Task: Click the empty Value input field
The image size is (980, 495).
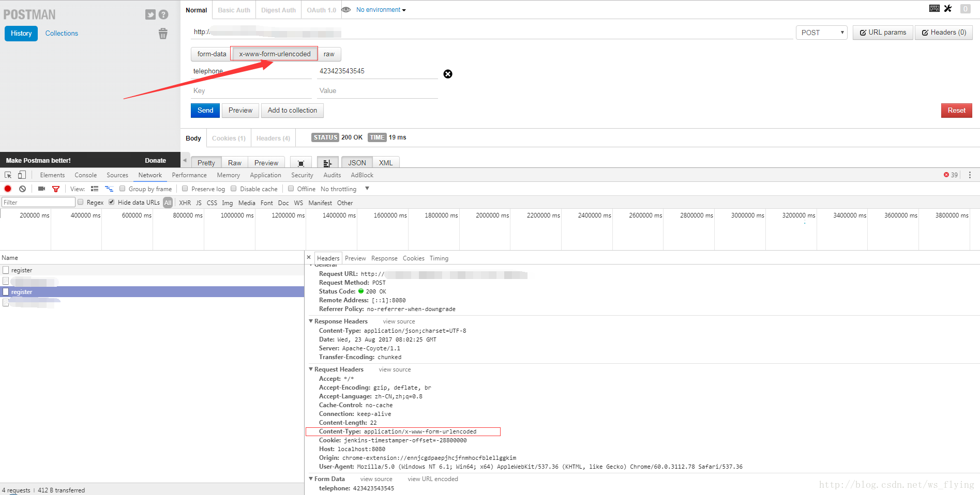Action: (378, 91)
